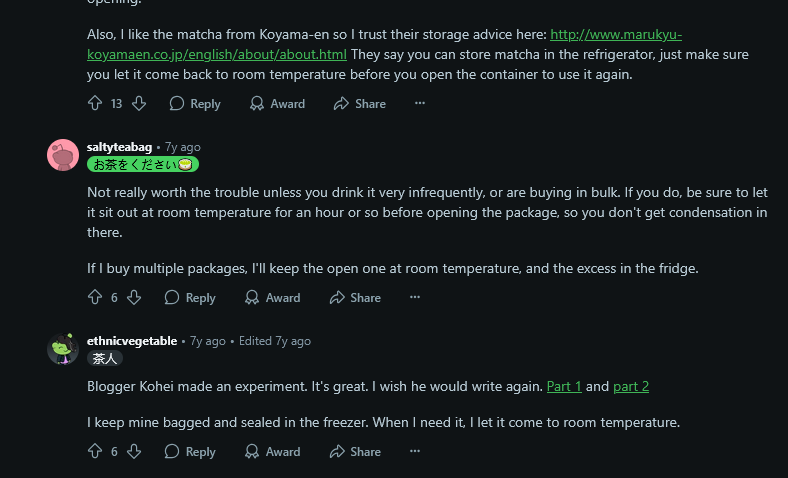Open the part 2 blog link
The height and width of the screenshot is (478, 788).
pyautogui.click(x=631, y=387)
